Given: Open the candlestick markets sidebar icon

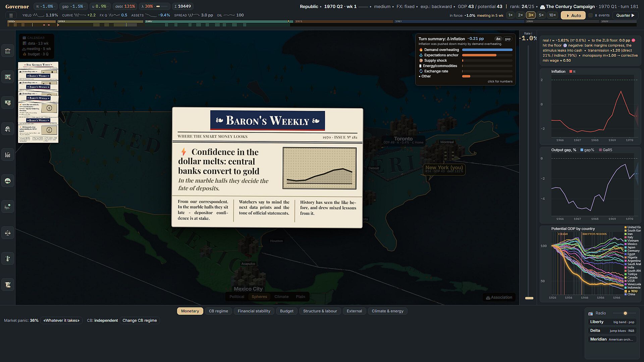Looking at the screenshot, I should coord(8,207).
